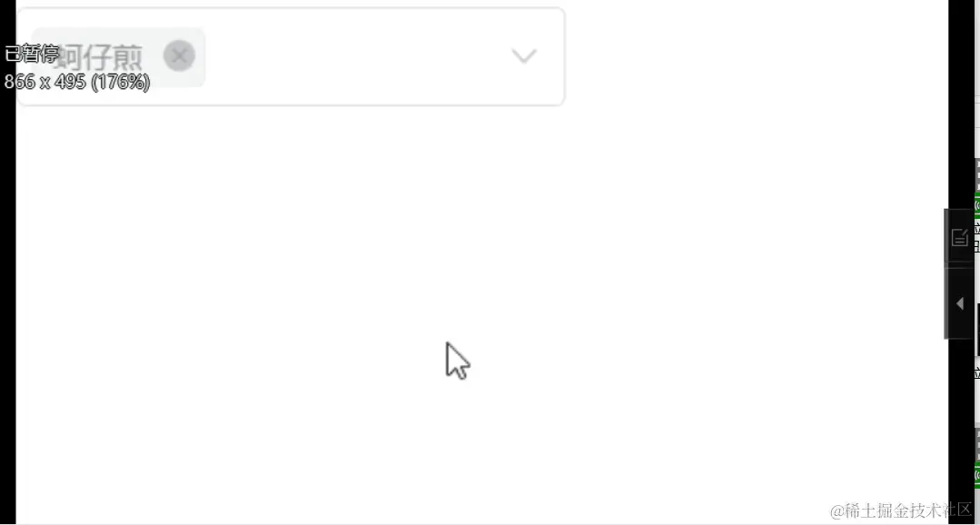Screen dimensions: 980x525
Task: Click the dark toolbar's pencil-and-paper icon
Action: (x=959, y=238)
